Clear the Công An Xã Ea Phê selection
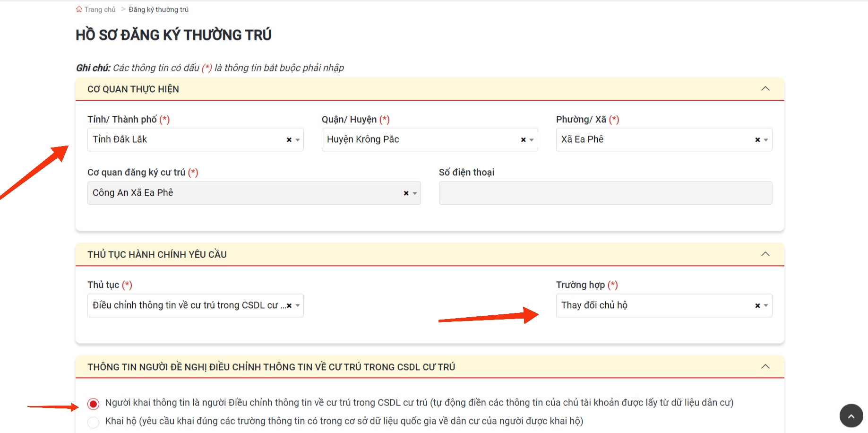This screenshot has width=868, height=433. pyautogui.click(x=406, y=193)
